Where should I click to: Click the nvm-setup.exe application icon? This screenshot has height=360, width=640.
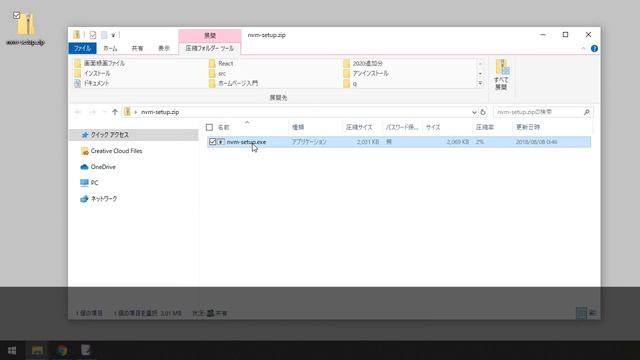[221, 142]
